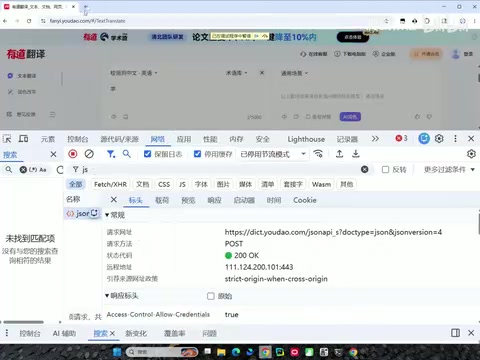Click the request list horizontal scrollbar
The width and height of the screenshot is (480, 360).
pyautogui.click(x=23, y=322)
